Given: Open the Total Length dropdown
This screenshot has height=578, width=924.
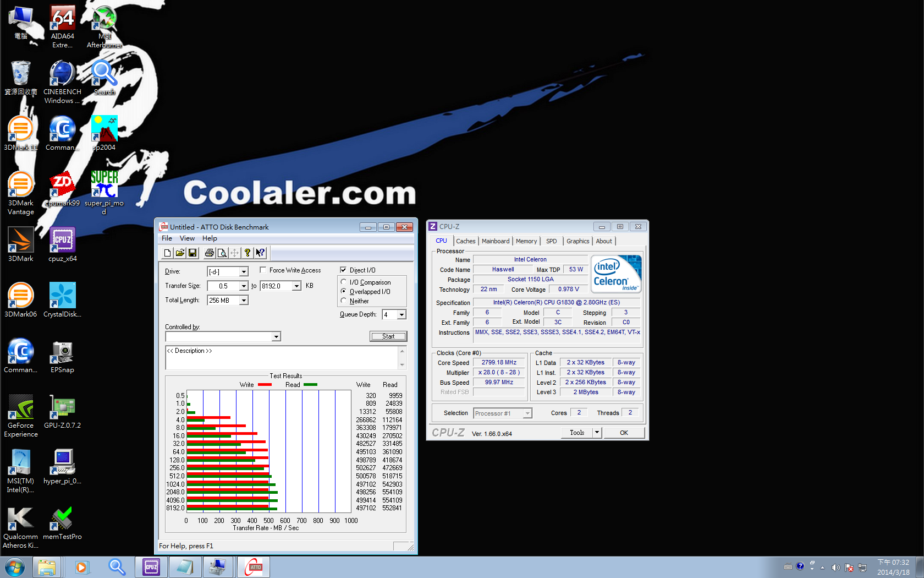Looking at the screenshot, I should tap(243, 300).
